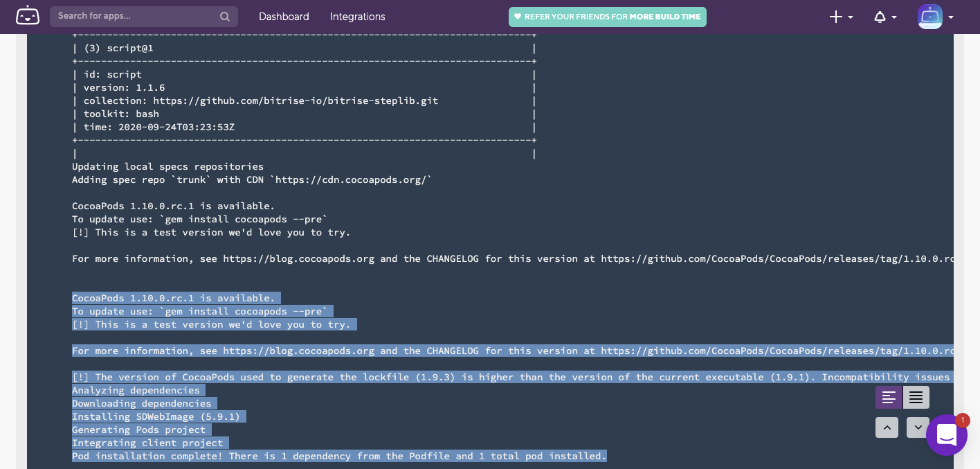
Task: Open the plus add-new menu
Action: (836, 17)
